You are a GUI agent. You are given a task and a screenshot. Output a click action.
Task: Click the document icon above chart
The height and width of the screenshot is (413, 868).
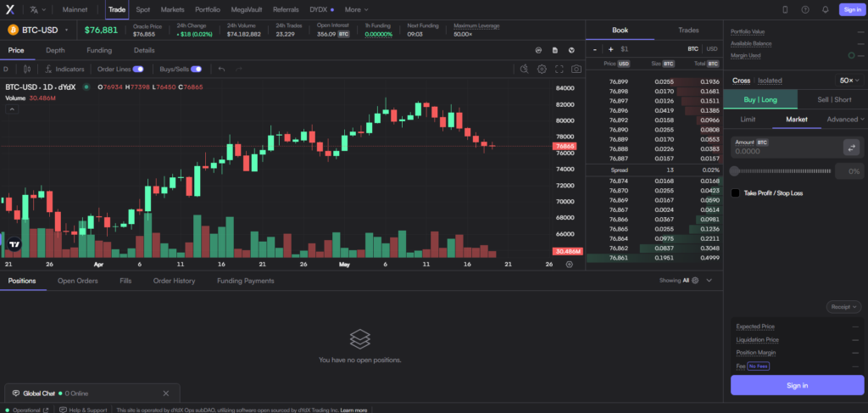[x=554, y=50]
